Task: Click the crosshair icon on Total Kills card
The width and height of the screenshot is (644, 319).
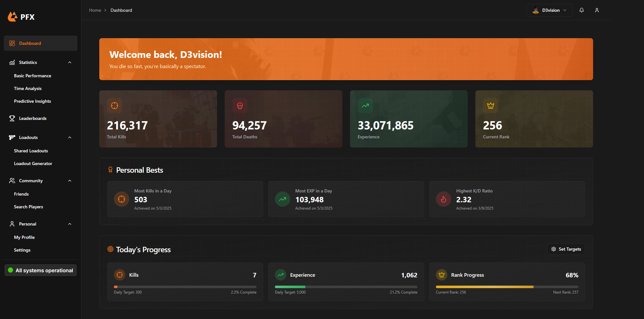Action: 114,105
